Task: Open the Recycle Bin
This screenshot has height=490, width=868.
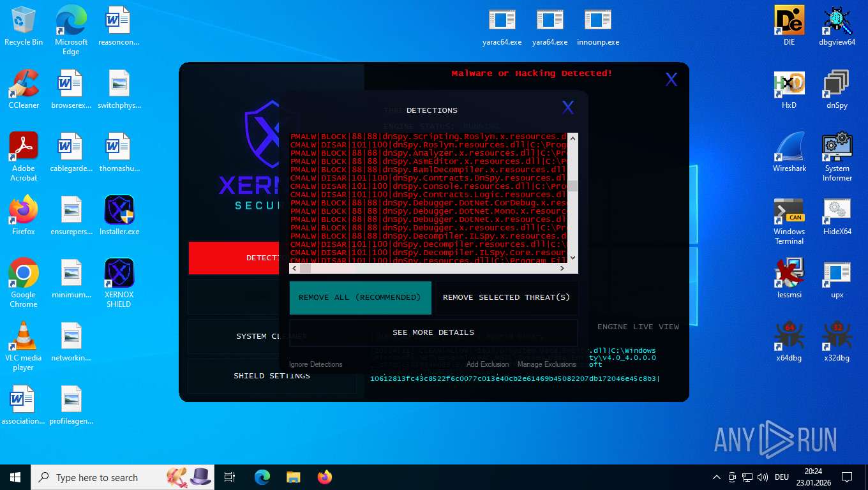Action: pyautogui.click(x=24, y=26)
